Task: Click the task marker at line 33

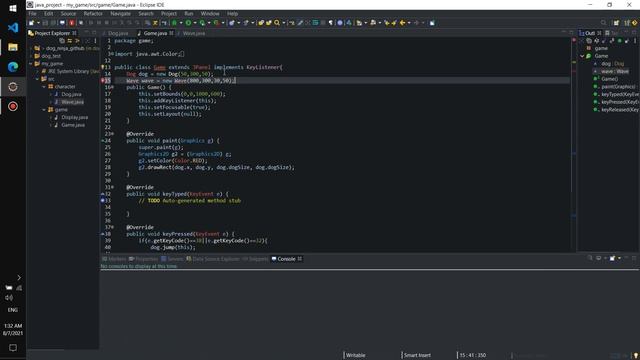Action: pyautogui.click(x=103, y=201)
